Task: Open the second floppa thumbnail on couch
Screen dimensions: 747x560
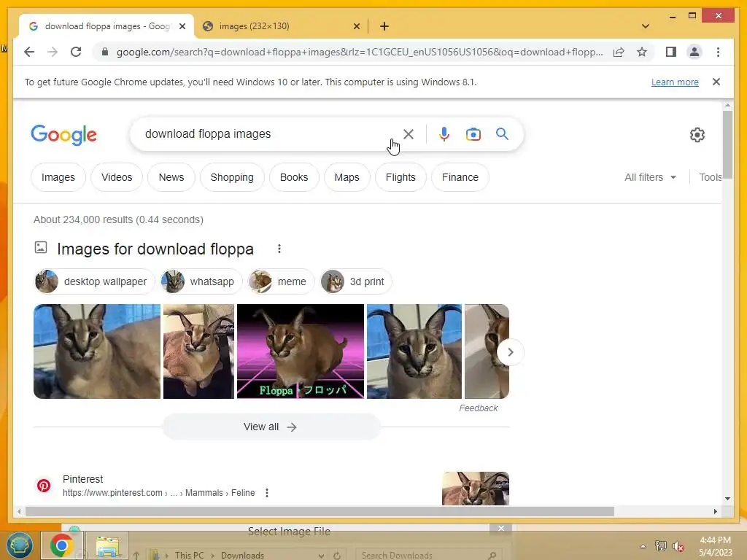Action: tap(198, 351)
